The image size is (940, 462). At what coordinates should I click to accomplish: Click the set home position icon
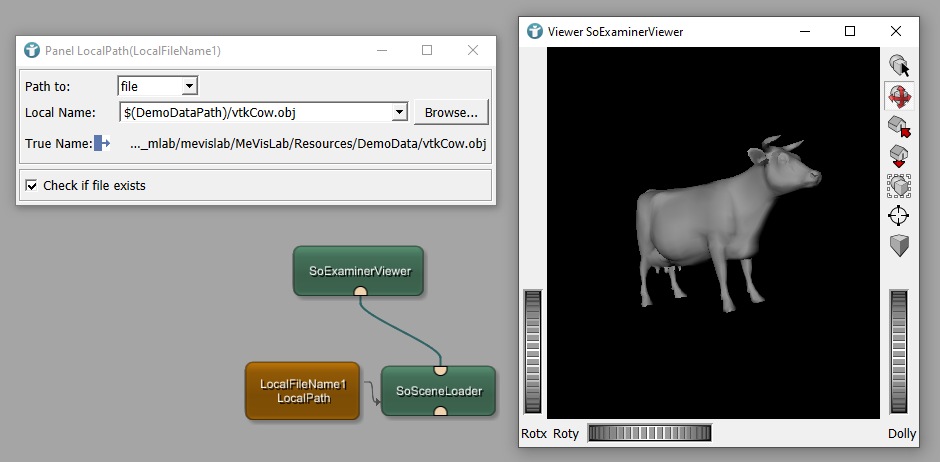tap(899, 157)
